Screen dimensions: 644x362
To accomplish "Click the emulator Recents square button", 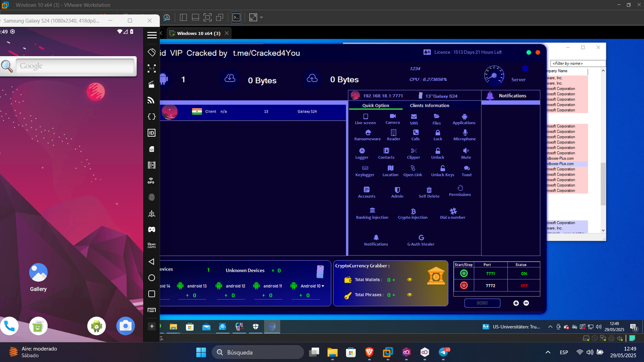I will point(151,294).
